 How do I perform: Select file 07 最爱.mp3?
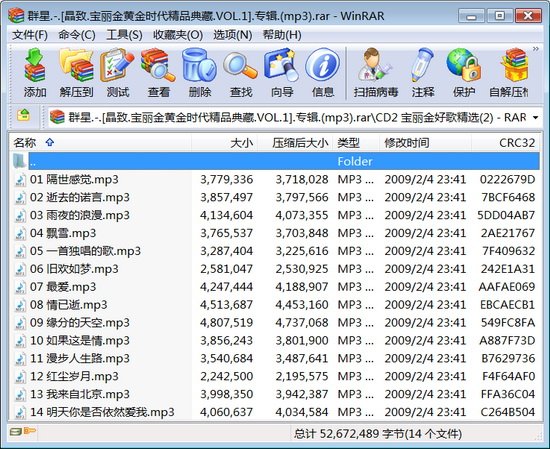point(275,287)
